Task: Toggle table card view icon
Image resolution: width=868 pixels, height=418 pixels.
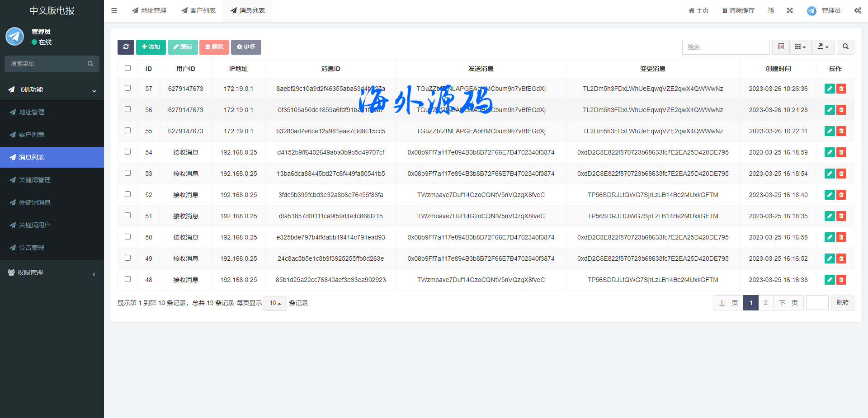Action: (x=781, y=47)
